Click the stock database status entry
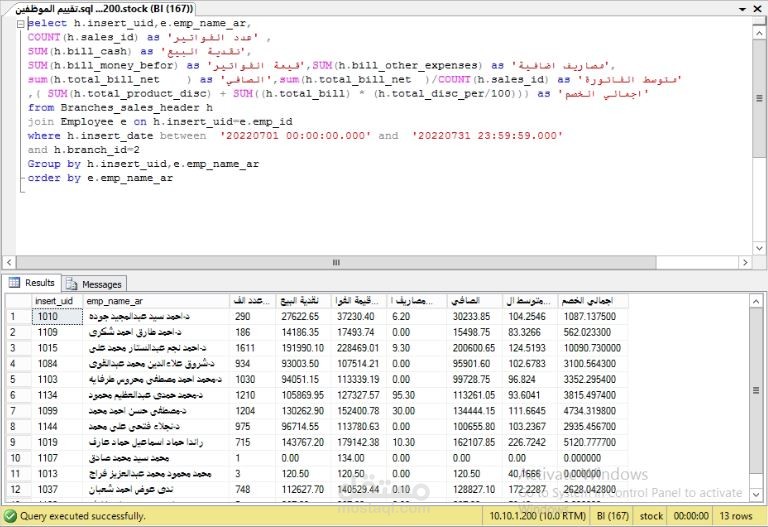This screenshot has height=527, width=768. [x=651, y=516]
